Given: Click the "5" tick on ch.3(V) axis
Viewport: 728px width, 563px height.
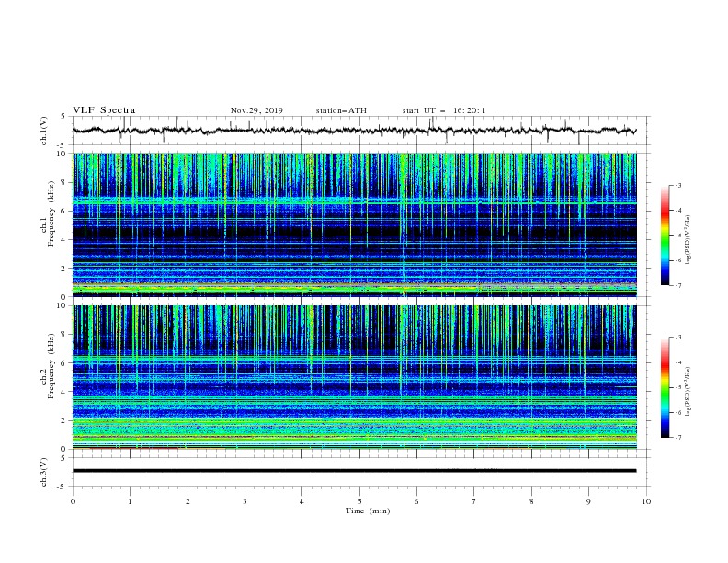Looking at the screenshot, I should point(64,457).
